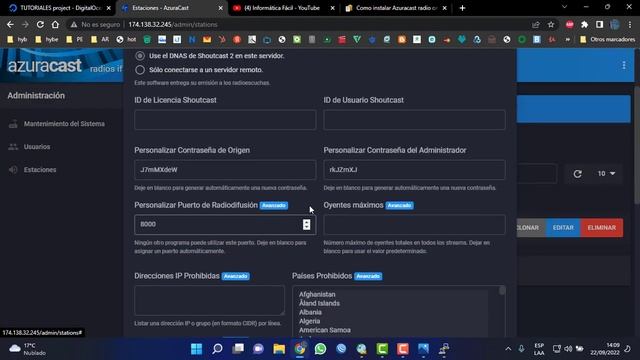This screenshot has height=360, width=640.
Task: Open a new browser tab
Action: coord(462,8)
